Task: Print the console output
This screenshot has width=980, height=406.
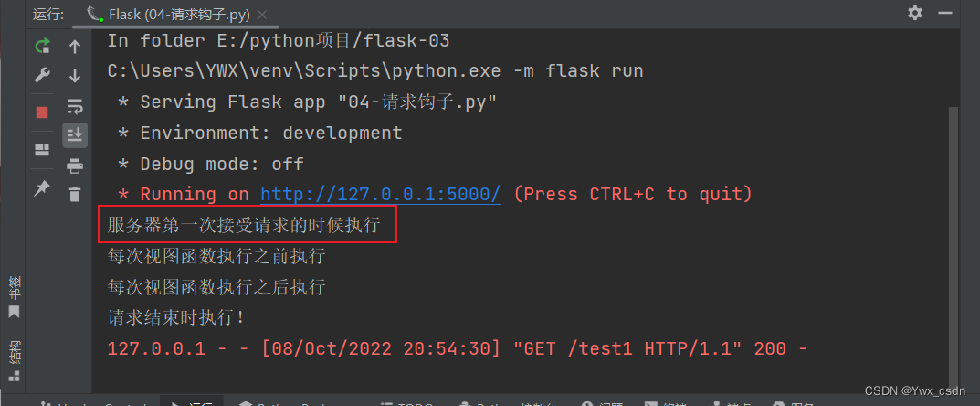Action: (x=75, y=166)
